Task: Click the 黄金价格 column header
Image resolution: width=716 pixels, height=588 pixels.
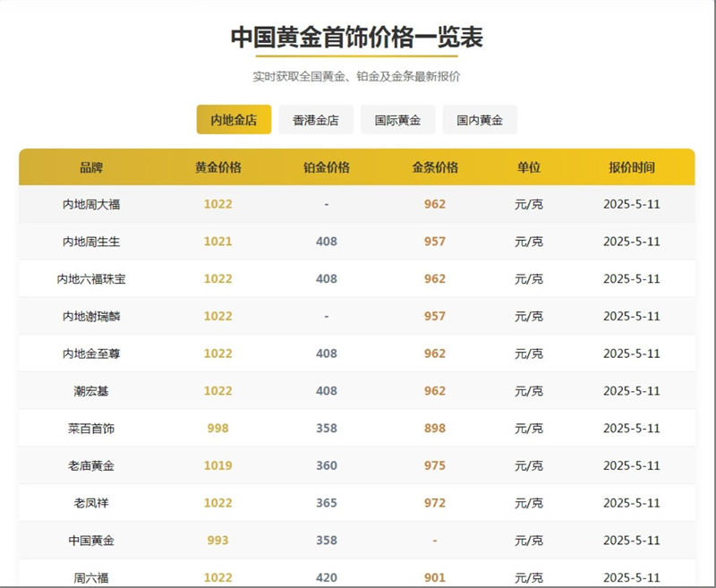Action: pos(218,167)
